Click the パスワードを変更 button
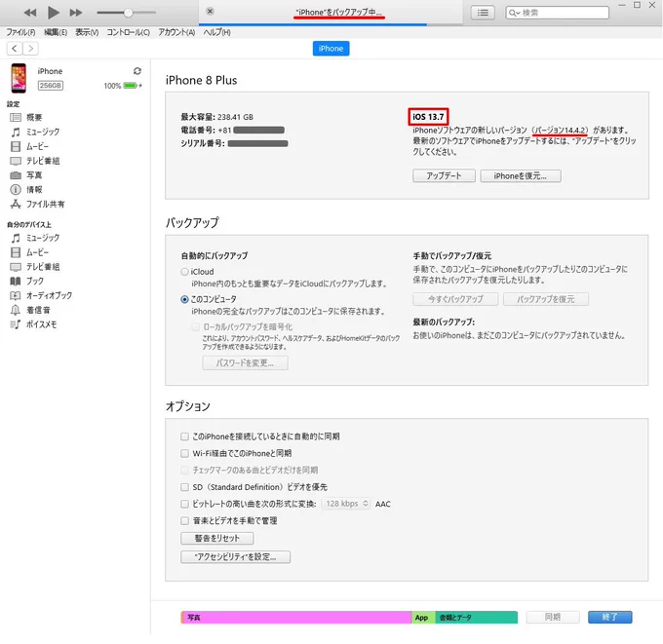The height and width of the screenshot is (644, 663). tap(246, 363)
